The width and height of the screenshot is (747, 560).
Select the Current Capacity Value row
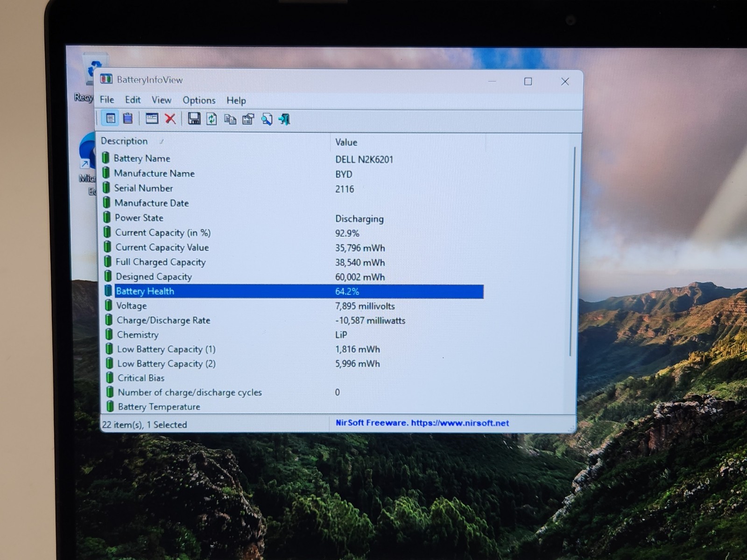(x=293, y=247)
